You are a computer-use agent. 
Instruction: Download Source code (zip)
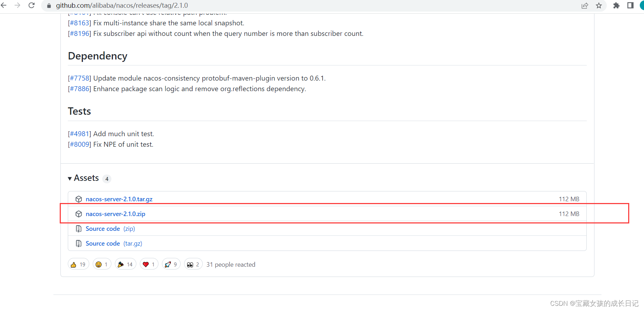pos(110,229)
